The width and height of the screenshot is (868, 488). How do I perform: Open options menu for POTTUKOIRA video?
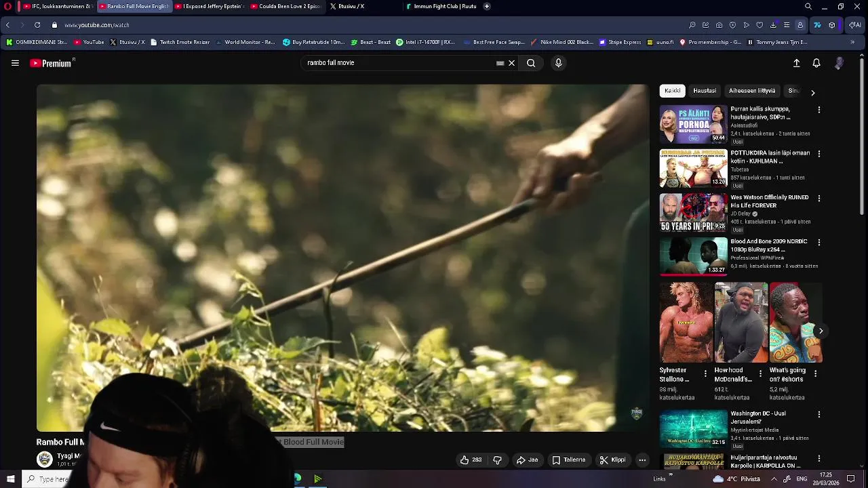[x=818, y=154]
